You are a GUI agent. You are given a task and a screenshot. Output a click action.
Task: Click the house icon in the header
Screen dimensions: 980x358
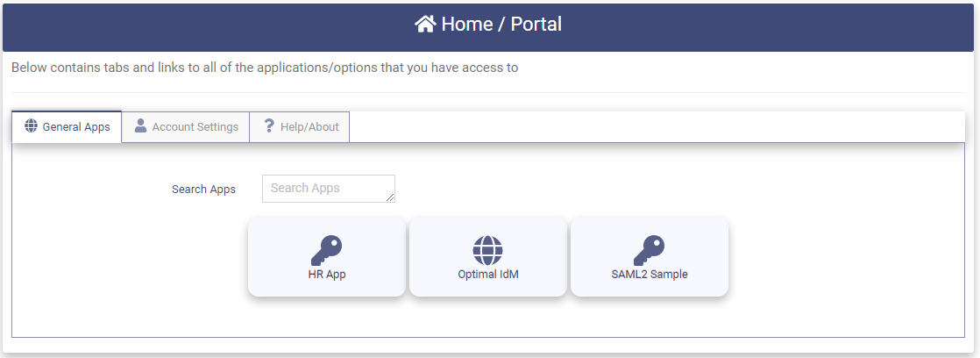click(x=425, y=25)
